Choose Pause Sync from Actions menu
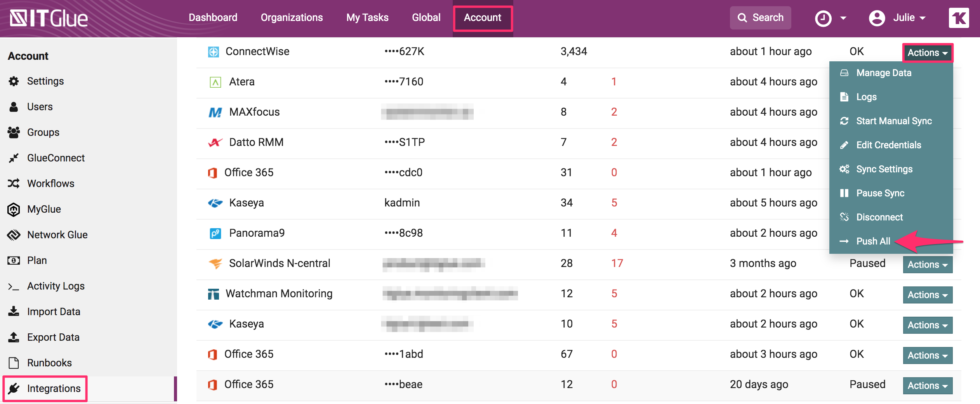Image resolution: width=980 pixels, height=404 pixels. (x=880, y=193)
